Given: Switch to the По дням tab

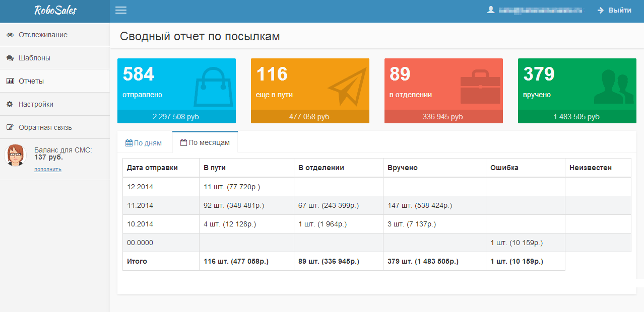Looking at the screenshot, I should 144,143.
